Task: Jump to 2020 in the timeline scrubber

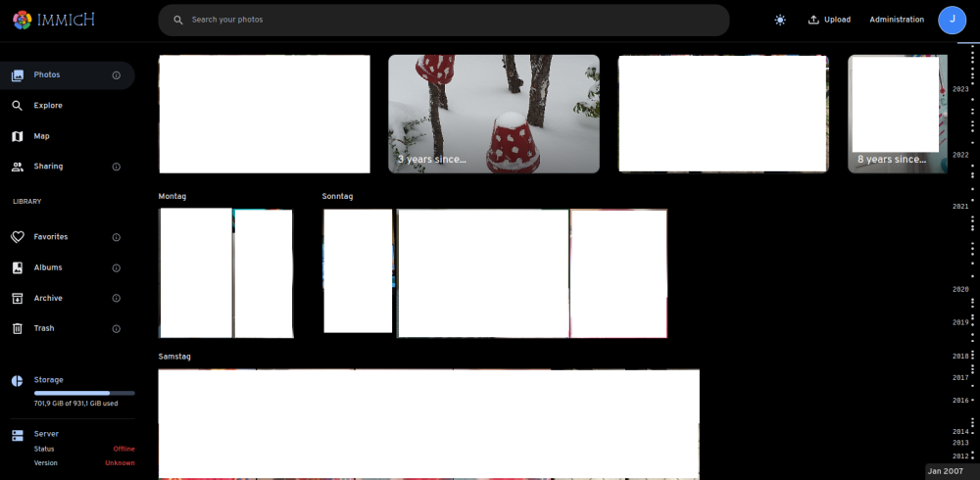Action: (960, 289)
